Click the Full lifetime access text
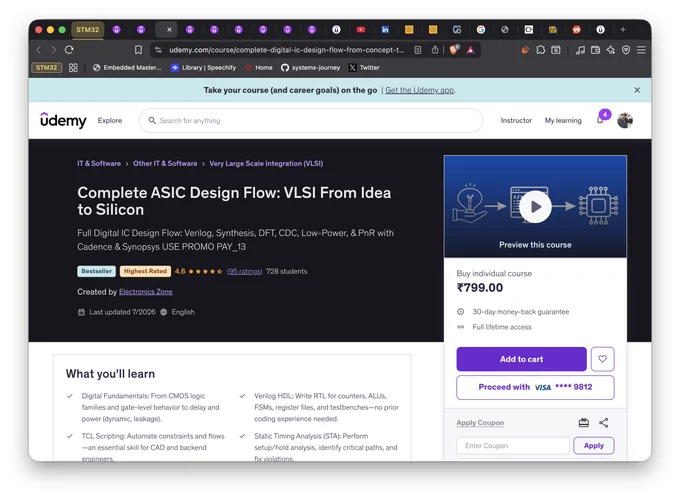This screenshot has height=499, width=680. 502,327
